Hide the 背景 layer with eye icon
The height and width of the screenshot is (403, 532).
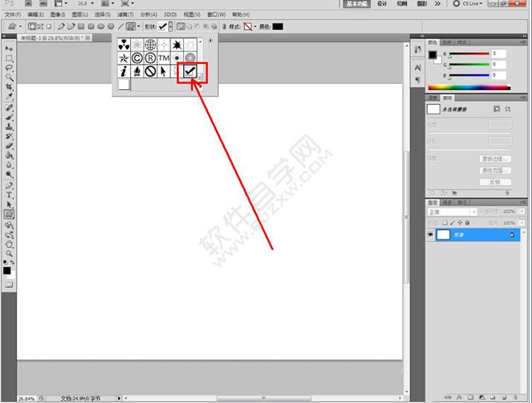point(431,234)
